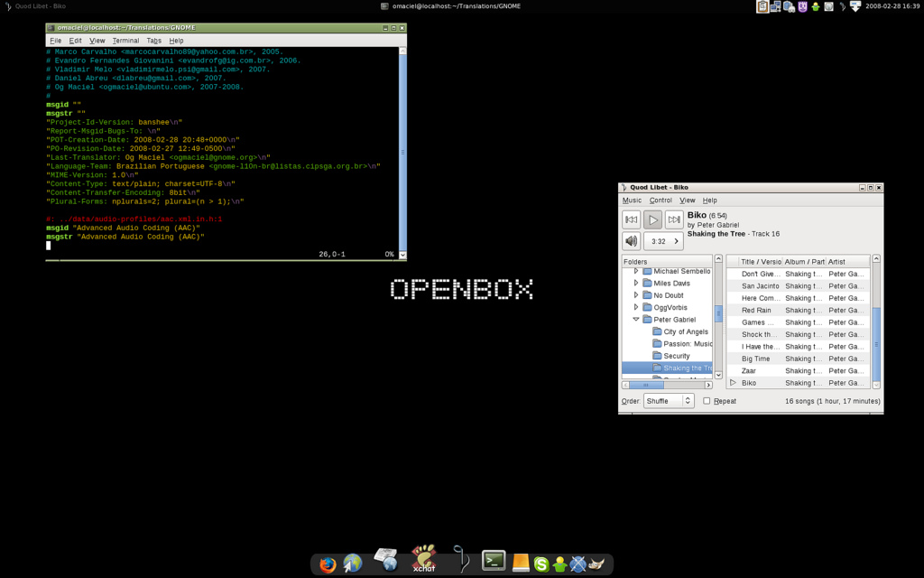The height and width of the screenshot is (578, 924).
Task: Open the Terminal menu in terminal window
Action: [x=125, y=41]
